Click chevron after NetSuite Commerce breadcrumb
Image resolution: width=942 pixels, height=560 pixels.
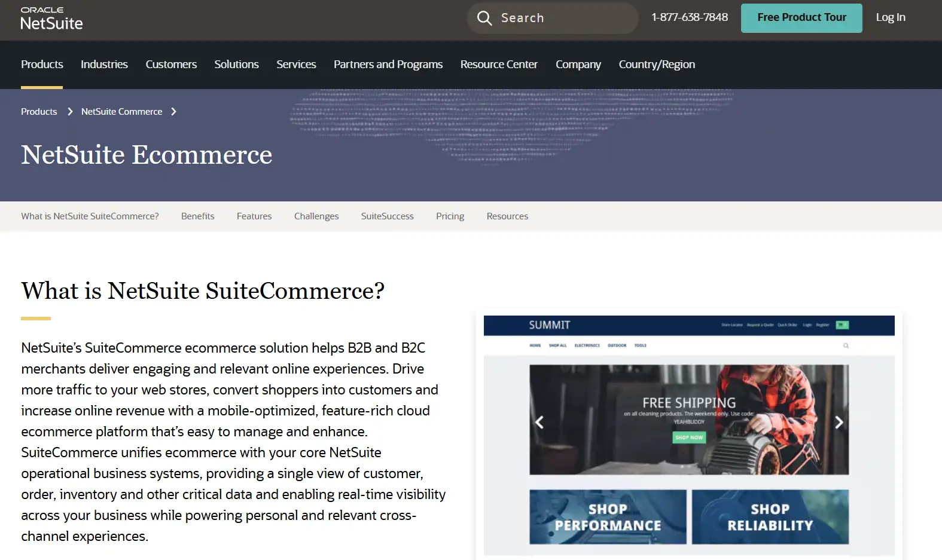pyautogui.click(x=173, y=112)
